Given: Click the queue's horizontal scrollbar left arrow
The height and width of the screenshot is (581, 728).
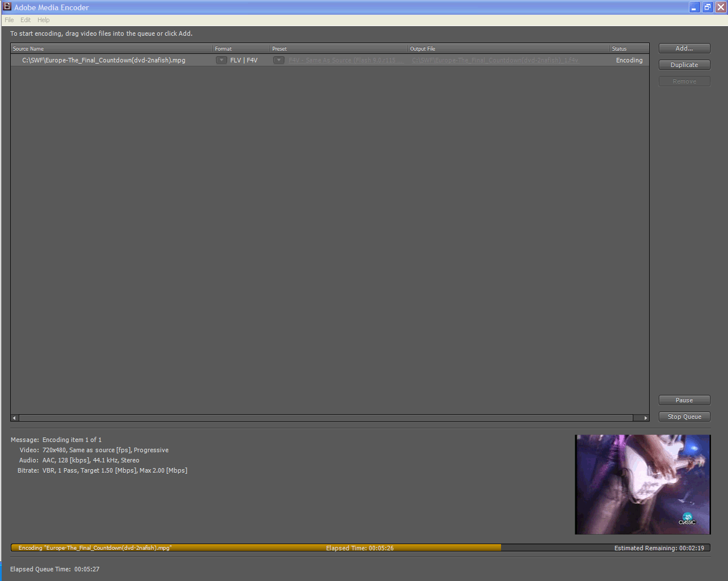Looking at the screenshot, I should [15, 418].
